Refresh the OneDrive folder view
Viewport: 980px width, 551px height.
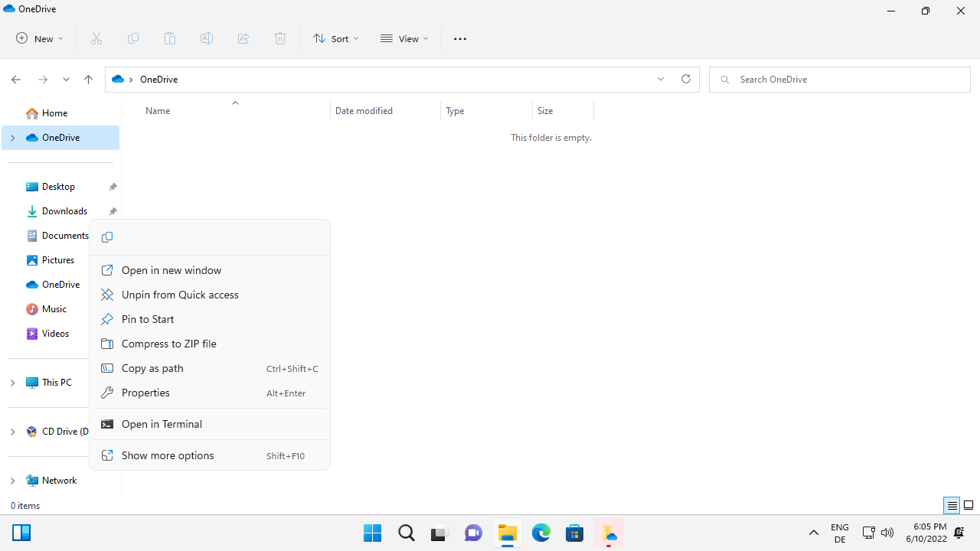685,79
